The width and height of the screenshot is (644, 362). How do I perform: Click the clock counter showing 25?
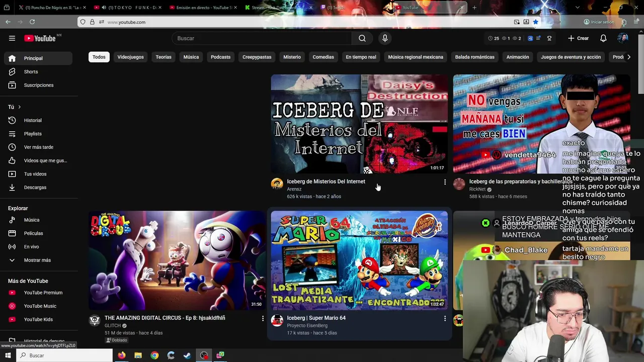point(494,38)
